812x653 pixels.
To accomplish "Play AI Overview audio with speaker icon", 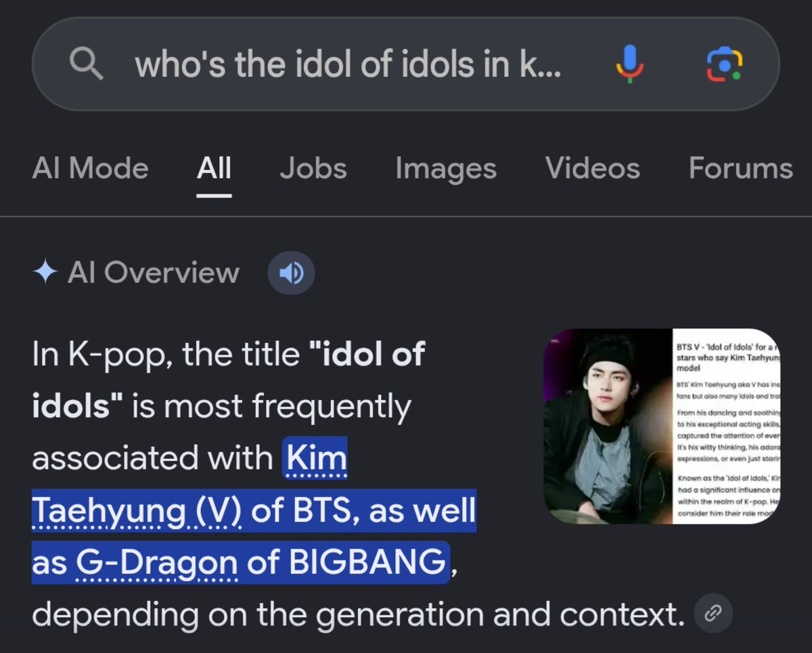I will tap(291, 273).
